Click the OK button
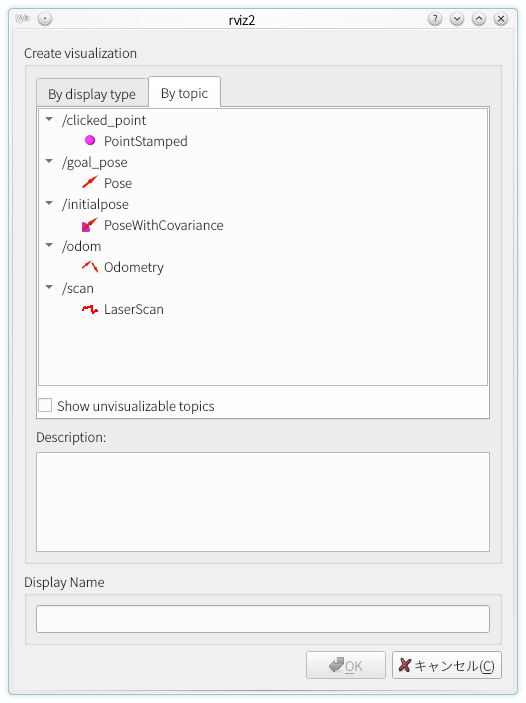Viewport: 526px width, 703px height. pyautogui.click(x=346, y=665)
